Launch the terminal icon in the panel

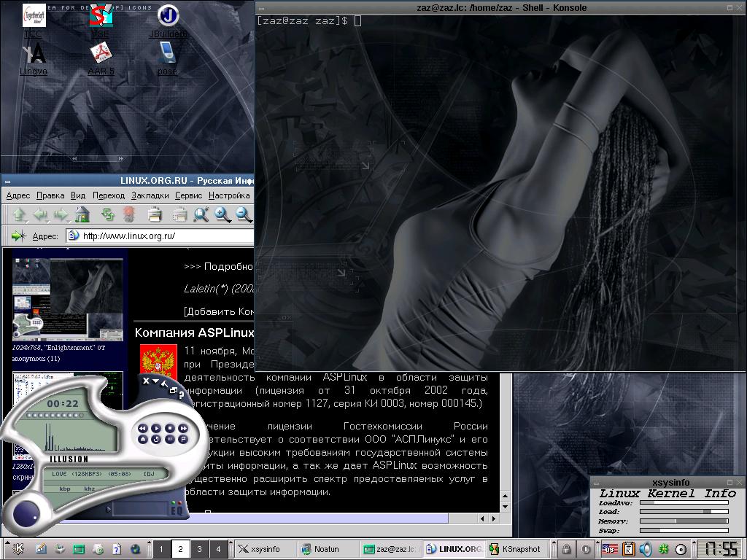point(79,549)
